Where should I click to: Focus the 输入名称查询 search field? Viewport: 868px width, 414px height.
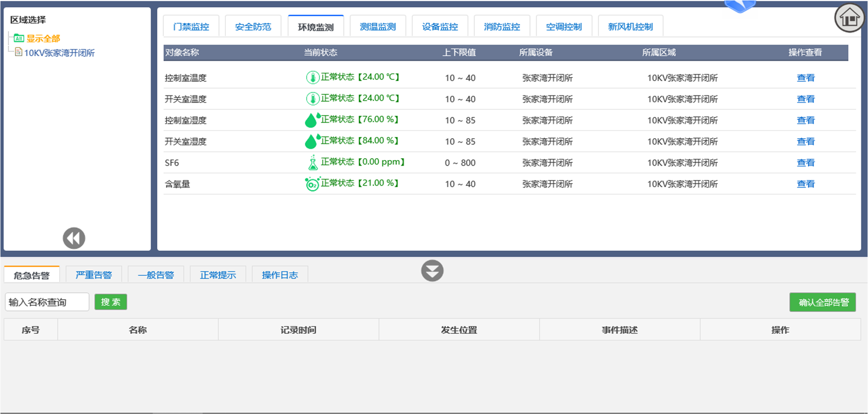47,302
